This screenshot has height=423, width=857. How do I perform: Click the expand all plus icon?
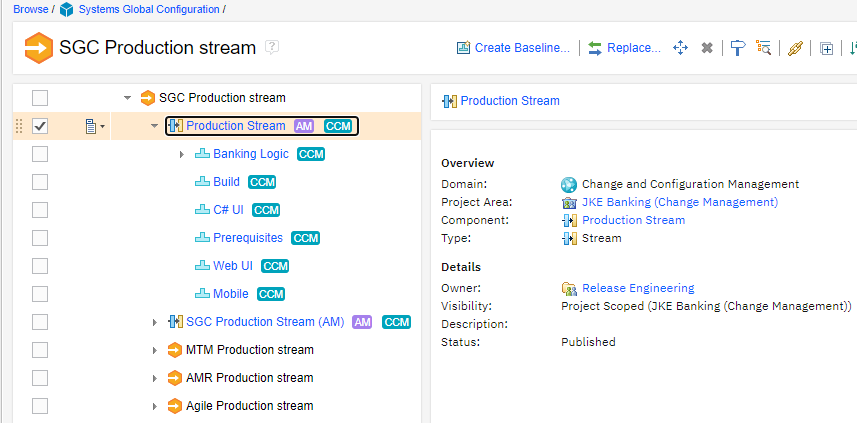[x=827, y=48]
